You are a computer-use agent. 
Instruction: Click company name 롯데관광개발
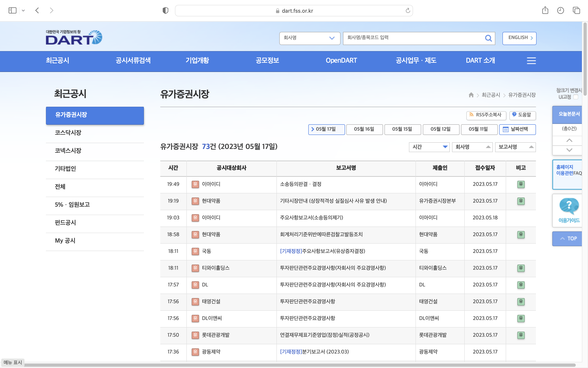tap(216, 335)
